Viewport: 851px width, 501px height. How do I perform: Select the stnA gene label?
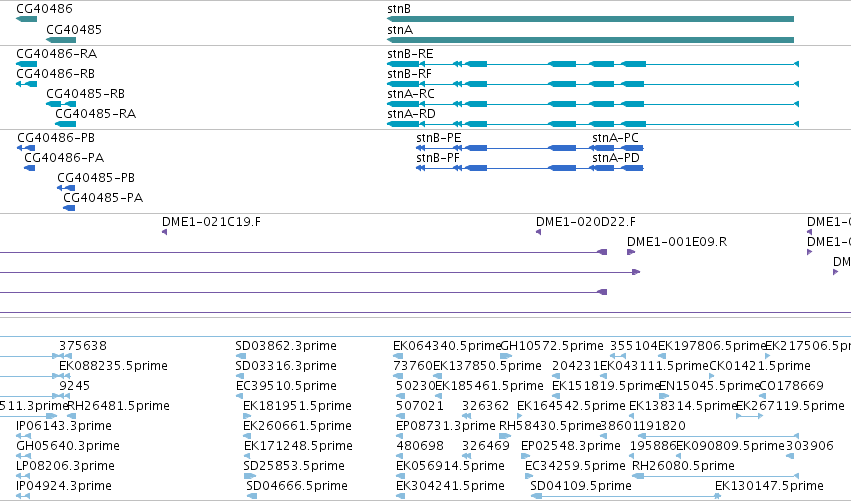pos(400,29)
